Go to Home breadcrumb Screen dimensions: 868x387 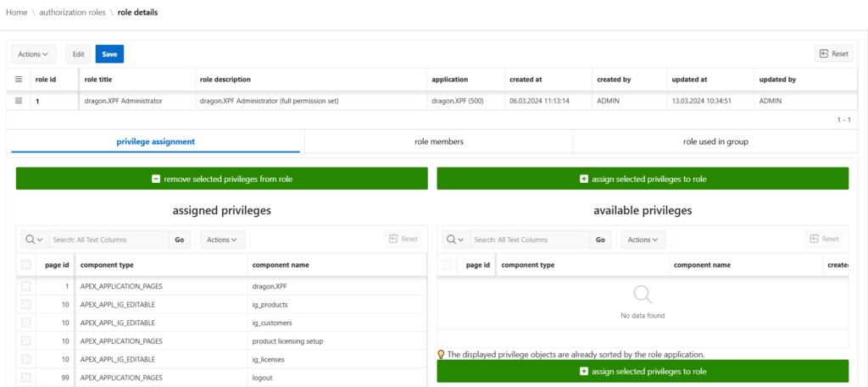pos(17,12)
